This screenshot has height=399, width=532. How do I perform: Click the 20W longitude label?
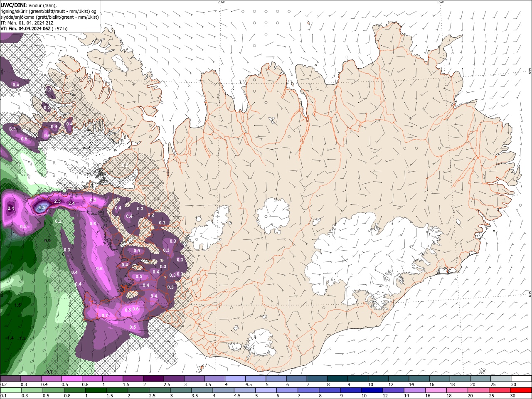[221, 2]
